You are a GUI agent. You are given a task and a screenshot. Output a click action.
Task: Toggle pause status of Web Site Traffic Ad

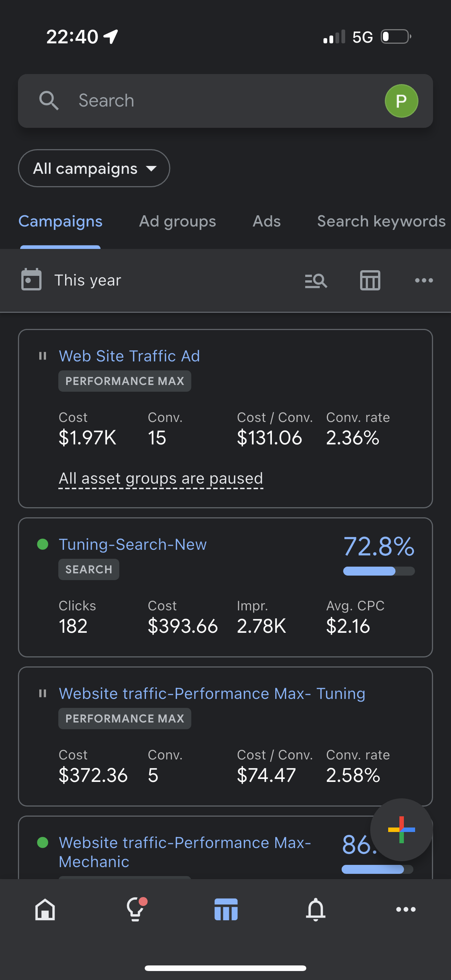tap(43, 356)
